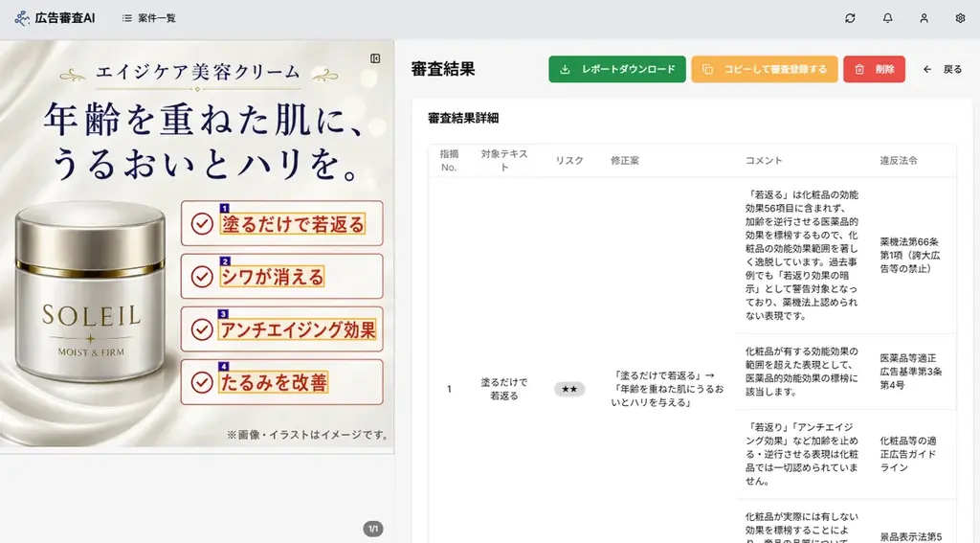The image size is (980, 543).
Task: Open the notifications bell icon
Action: (887, 18)
